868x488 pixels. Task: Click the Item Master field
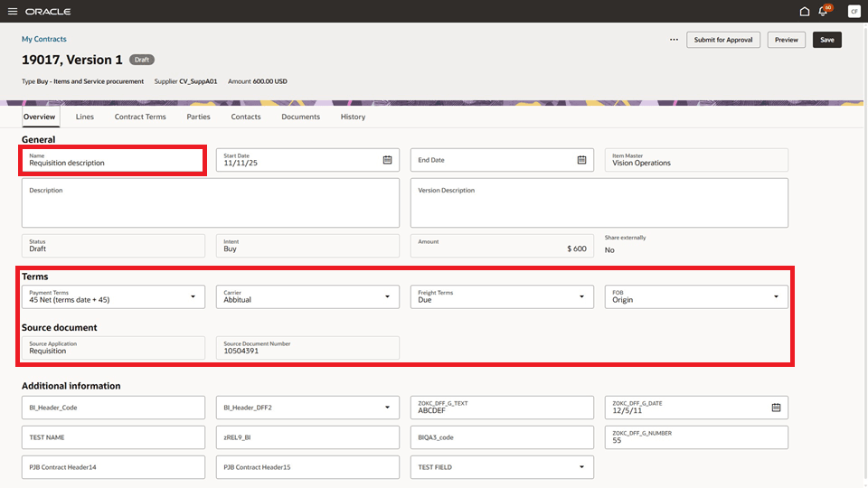click(x=696, y=160)
